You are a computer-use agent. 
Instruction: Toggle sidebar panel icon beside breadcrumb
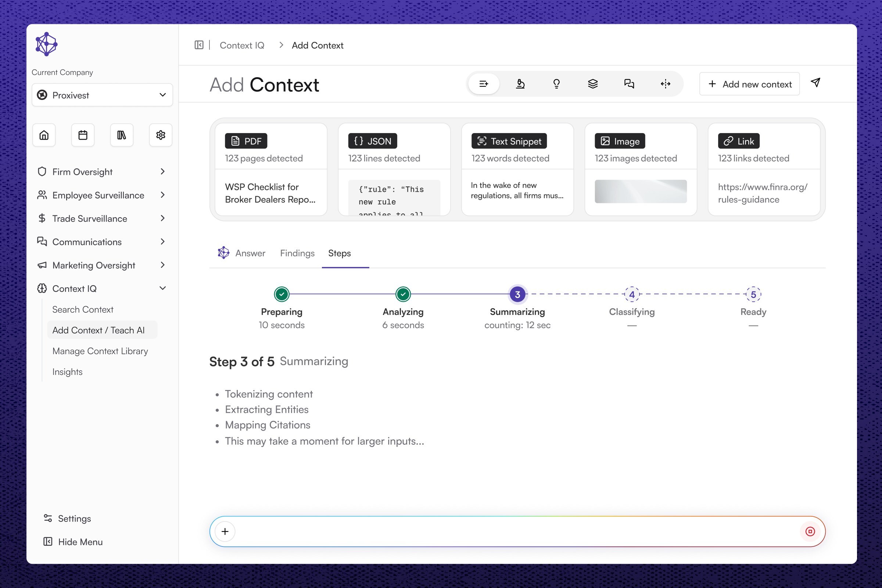click(x=199, y=45)
